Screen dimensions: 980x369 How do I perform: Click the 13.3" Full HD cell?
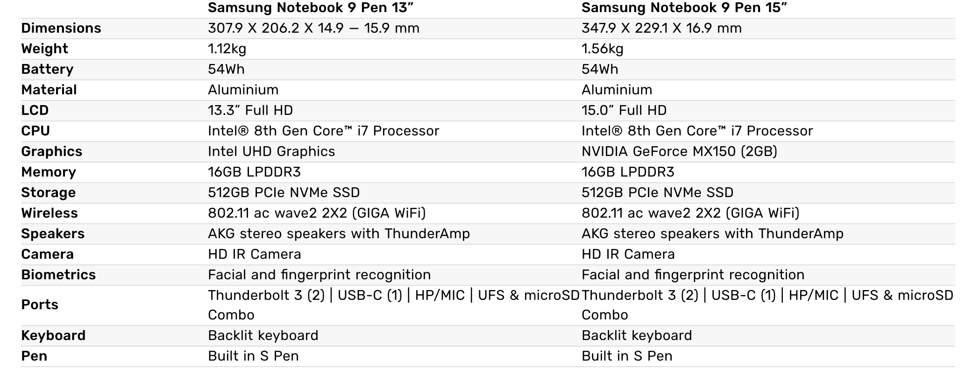click(x=250, y=110)
